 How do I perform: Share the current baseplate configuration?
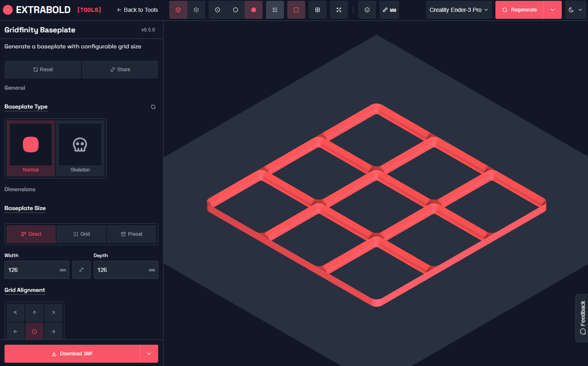tap(120, 69)
